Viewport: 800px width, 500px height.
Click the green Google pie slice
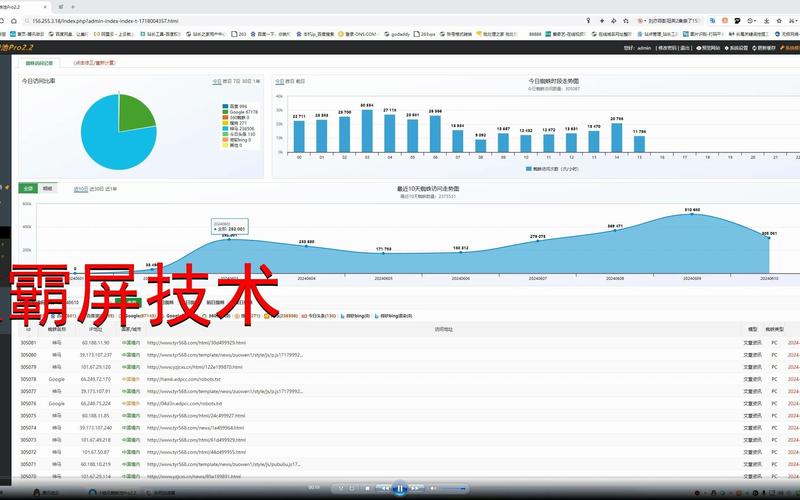pos(134,113)
